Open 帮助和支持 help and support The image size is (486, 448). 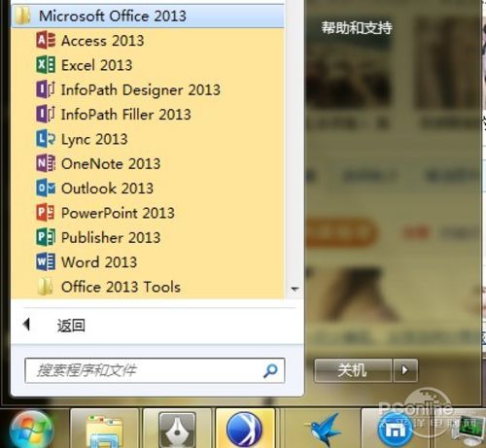tap(357, 28)
